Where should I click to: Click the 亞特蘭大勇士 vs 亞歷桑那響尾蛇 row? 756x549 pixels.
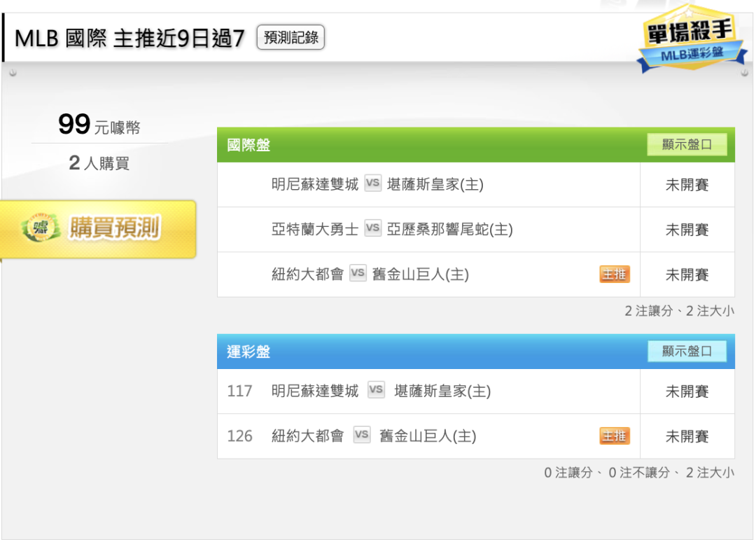[392, 230]
